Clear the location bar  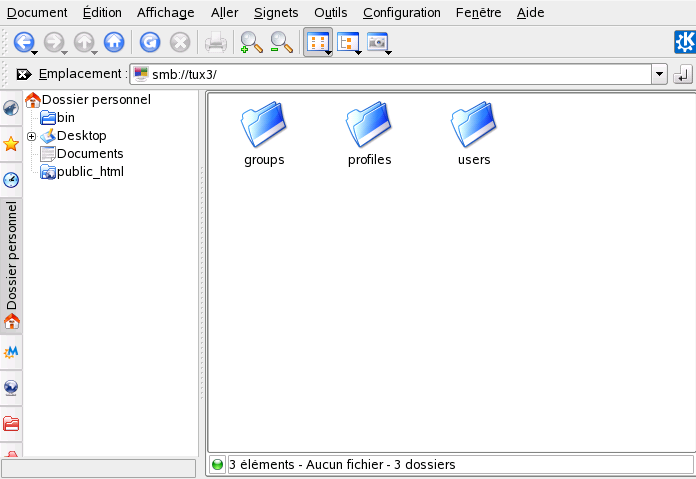24,74
